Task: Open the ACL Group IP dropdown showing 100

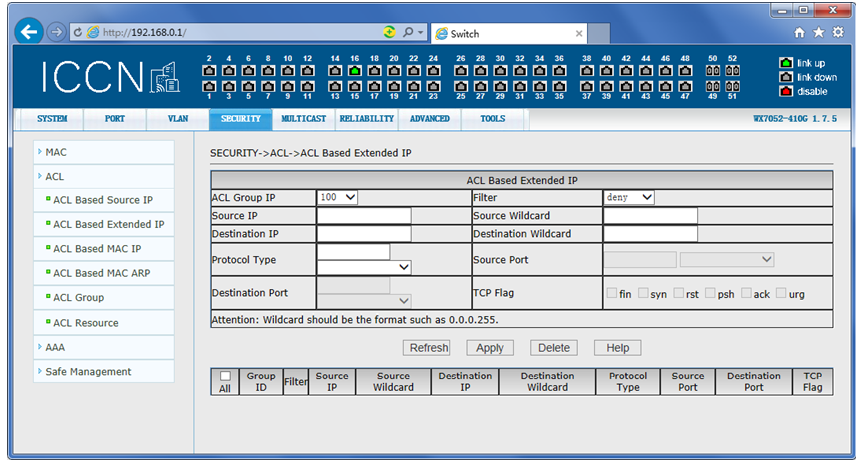Action: click(337, 197)
